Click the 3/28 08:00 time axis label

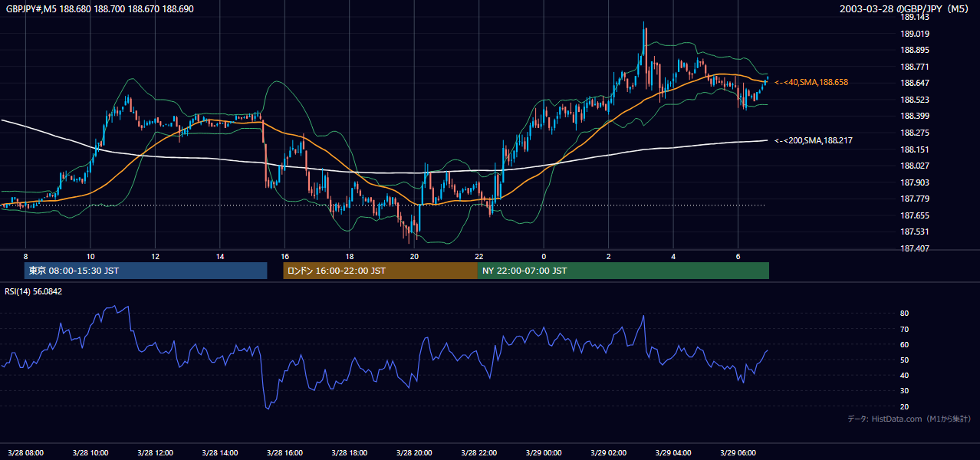25,453
